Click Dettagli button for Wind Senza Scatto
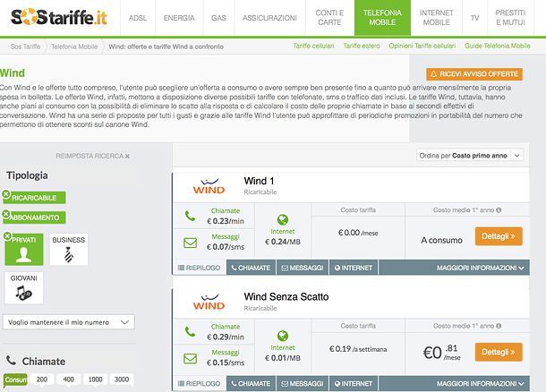This screenshot has height=392, width=546. (499, 352)
